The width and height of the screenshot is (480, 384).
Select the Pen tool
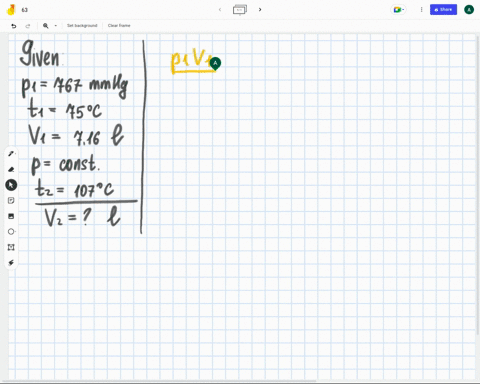click(11, 154)
